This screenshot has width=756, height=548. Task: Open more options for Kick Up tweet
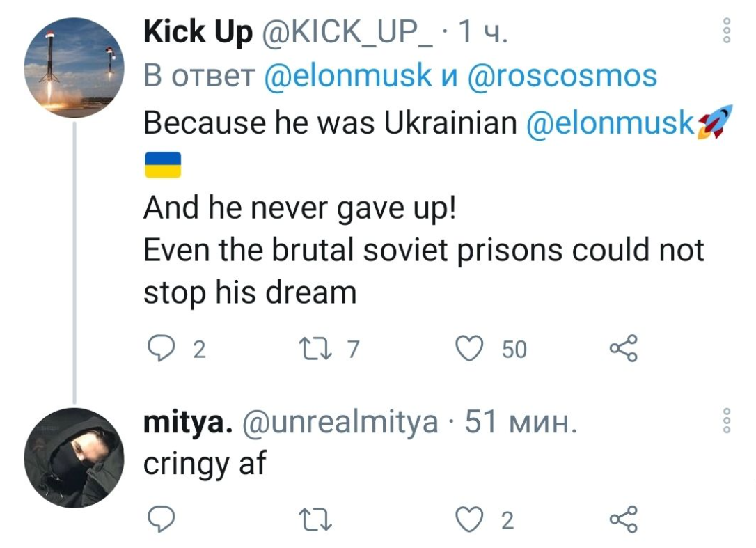click(725, 32)
